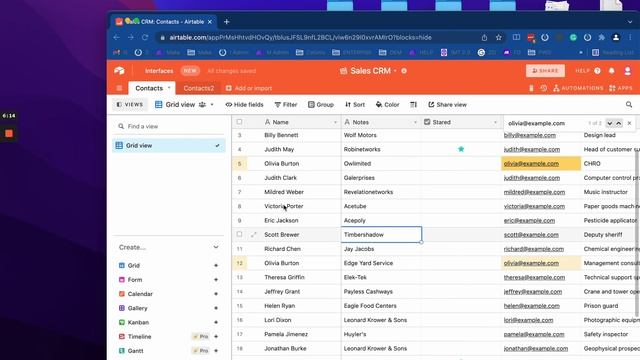Open the Filter options

[x=286, y=105]
